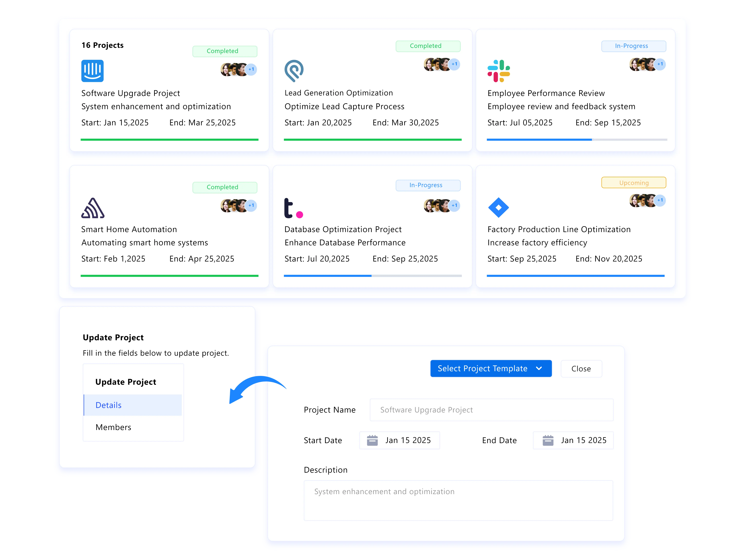Click the Intercom logo icon
The height and width of the screenshot is (560, 745).
pyautogui.click(x=92, y=71)
